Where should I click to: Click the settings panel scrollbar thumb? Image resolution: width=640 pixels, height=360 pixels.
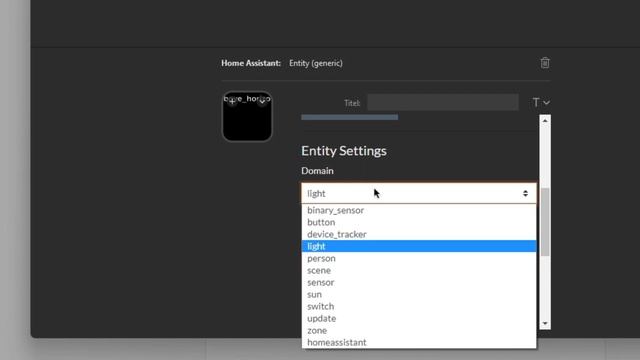click(545, 222)
